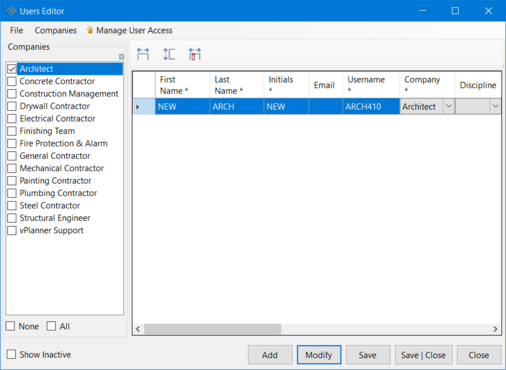Click the auto-fit column width icon
Viewport: 506px width, 370px height.
click(x=143, y=54)
